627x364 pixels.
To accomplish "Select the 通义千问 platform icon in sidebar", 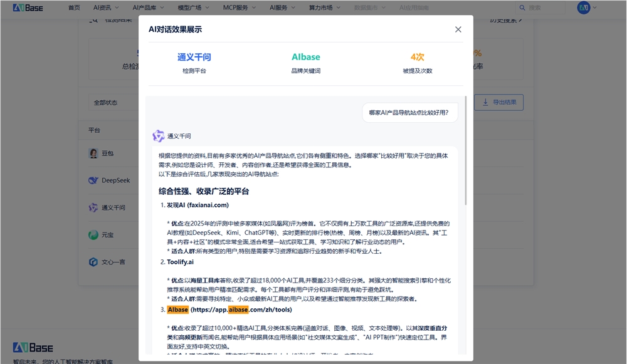I will 93,207.
